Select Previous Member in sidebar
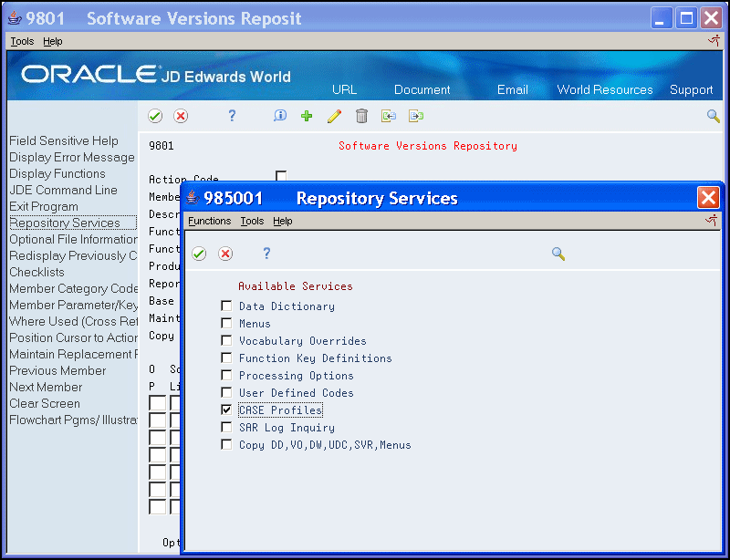Image resolution: width=730 pixels, height=560 pixels. (x=57, y=370)
